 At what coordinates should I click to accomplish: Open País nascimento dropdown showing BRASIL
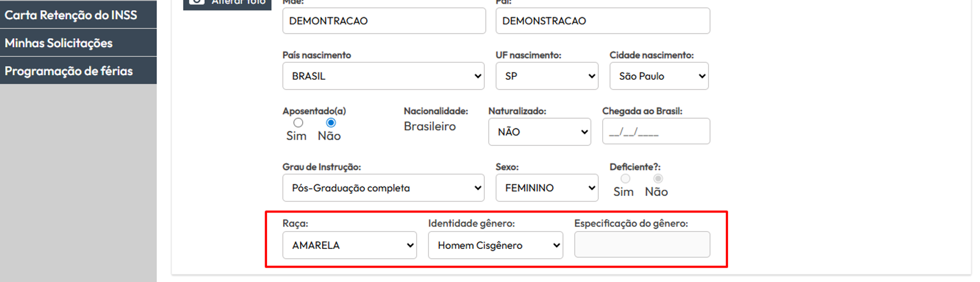pyautogui.click(x=383, y=76)
